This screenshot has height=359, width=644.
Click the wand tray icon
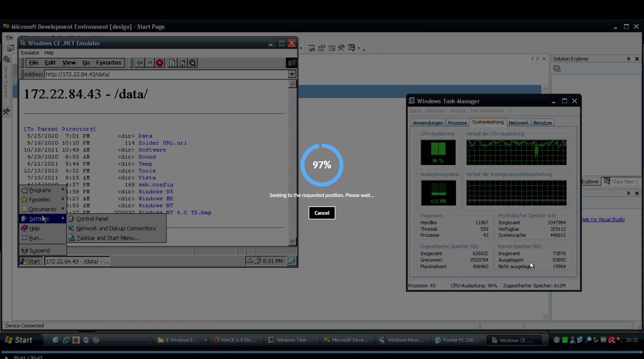coord(619,340)
